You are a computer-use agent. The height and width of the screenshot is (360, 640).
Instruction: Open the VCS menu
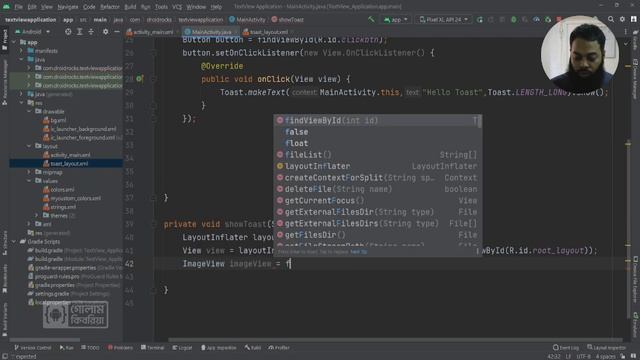coord(177,7)
